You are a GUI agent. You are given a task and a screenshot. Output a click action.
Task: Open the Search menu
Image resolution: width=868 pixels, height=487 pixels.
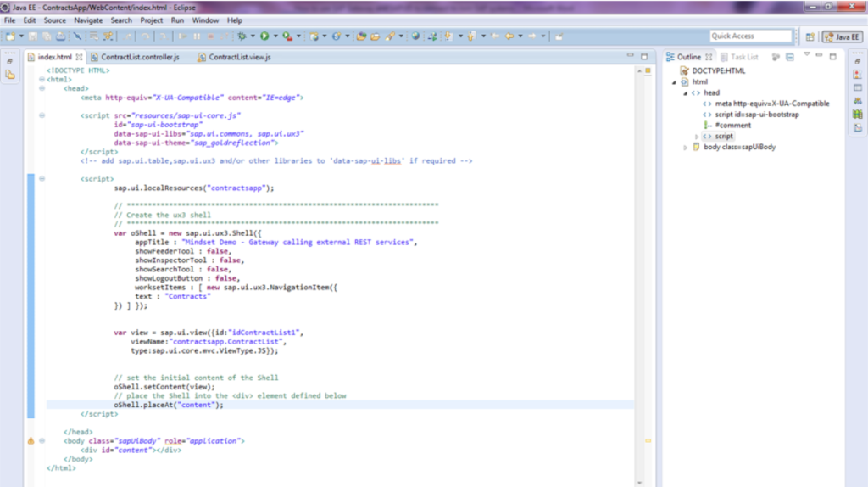click(x=121, y=20)
